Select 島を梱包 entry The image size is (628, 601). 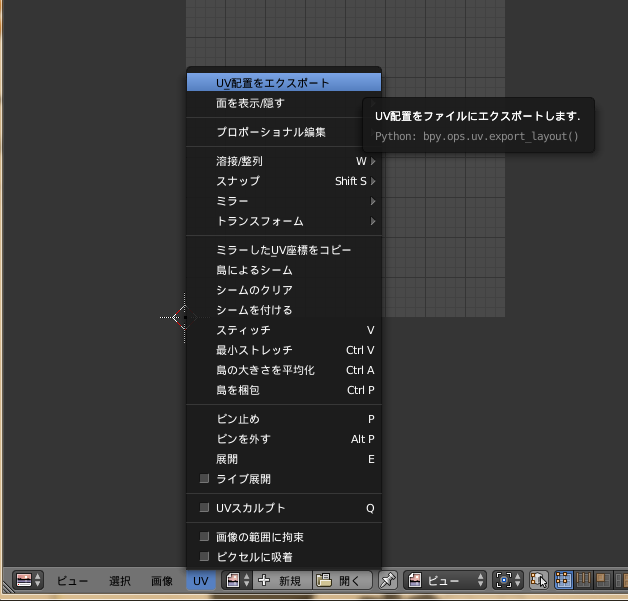284,390
